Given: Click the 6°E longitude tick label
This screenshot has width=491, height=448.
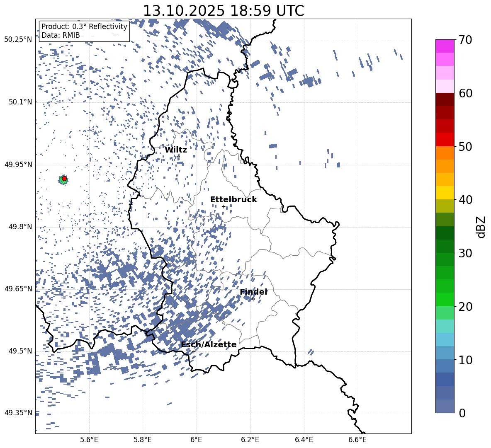Looking at the screenshot, I should pyautogui.click(x=196, y=440).
